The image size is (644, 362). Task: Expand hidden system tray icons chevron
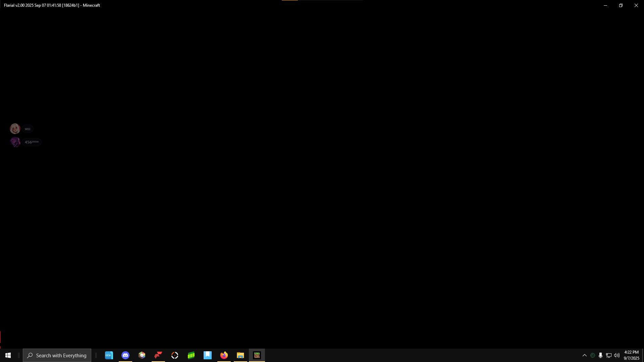coord(585,355)
